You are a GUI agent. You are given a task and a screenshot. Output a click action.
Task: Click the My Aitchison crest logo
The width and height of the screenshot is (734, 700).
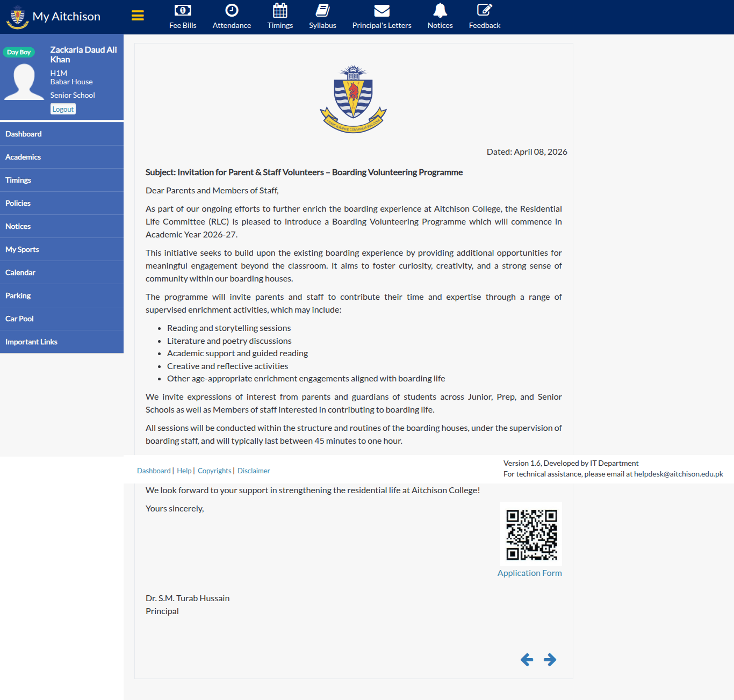click(x=17, y=17)
